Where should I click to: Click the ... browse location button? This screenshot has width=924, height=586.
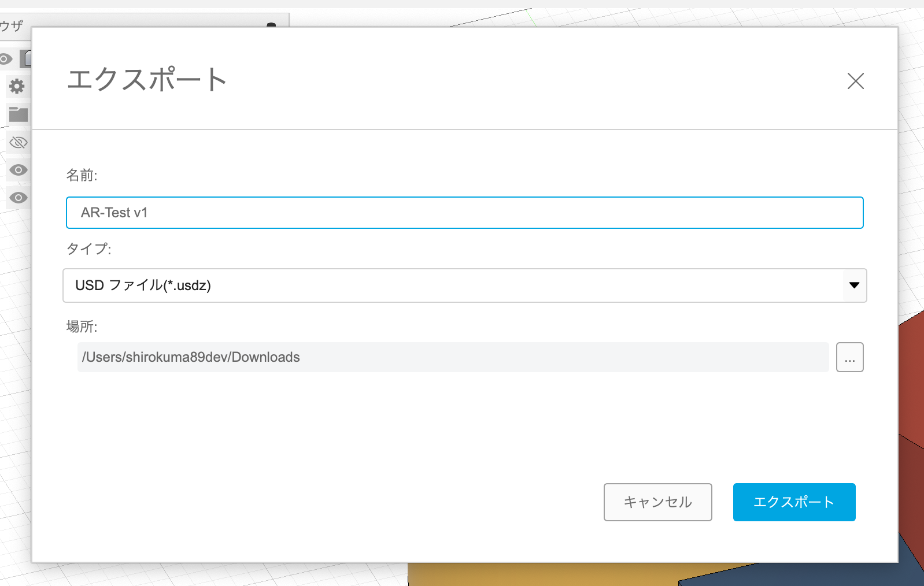coord(849,357)
